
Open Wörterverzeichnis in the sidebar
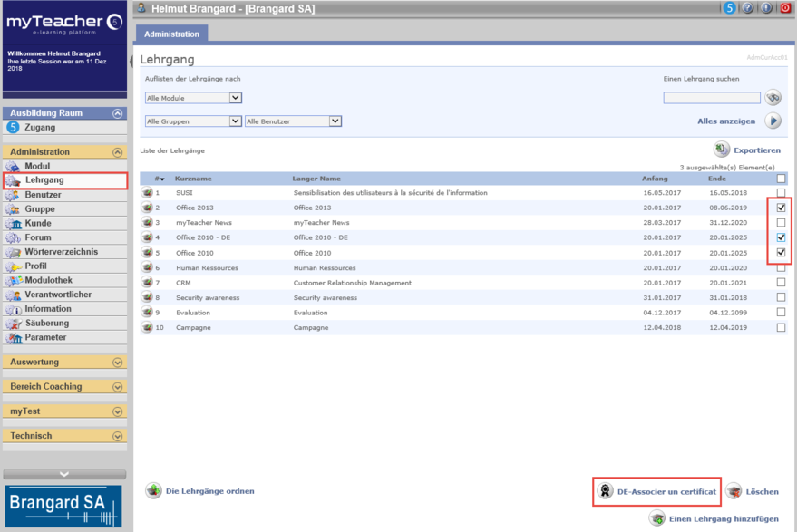tap(61, 252)
